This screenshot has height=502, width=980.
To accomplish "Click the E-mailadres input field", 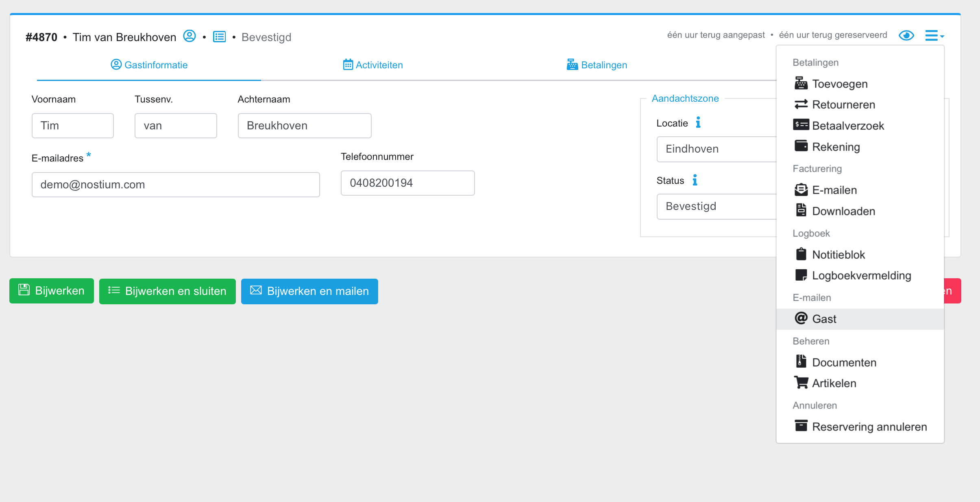I will (176, 185).
